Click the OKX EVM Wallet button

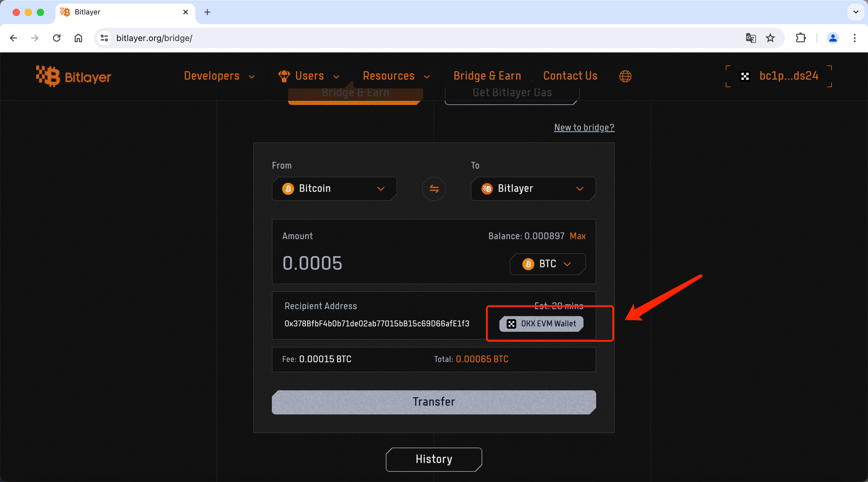541,324
